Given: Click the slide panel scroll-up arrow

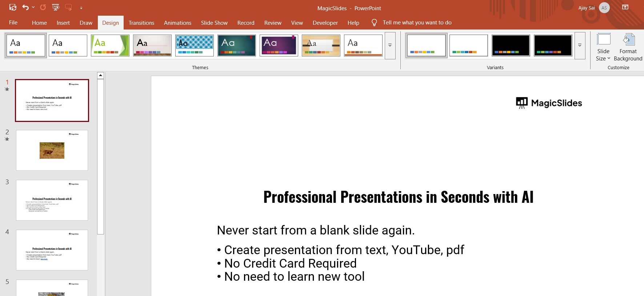Looking at the screenshot, I should click(101, 76).
